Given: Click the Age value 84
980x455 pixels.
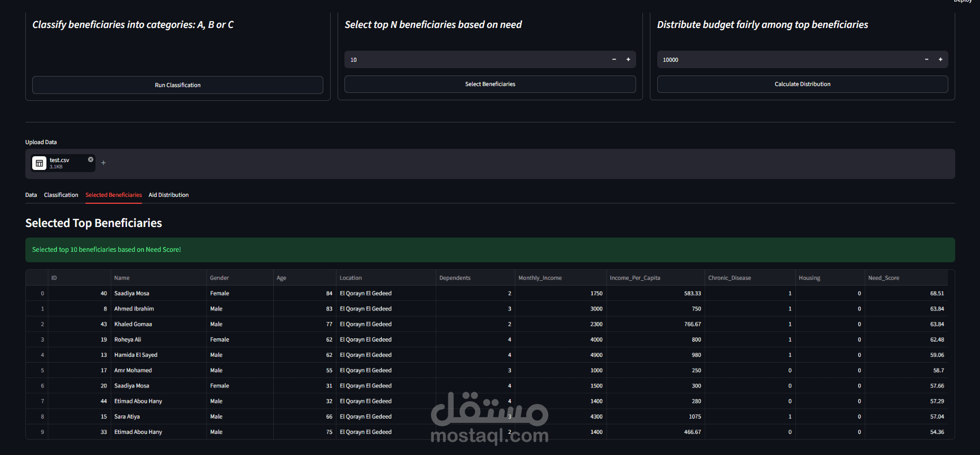Looking at the screenshot, I should 305,293.
